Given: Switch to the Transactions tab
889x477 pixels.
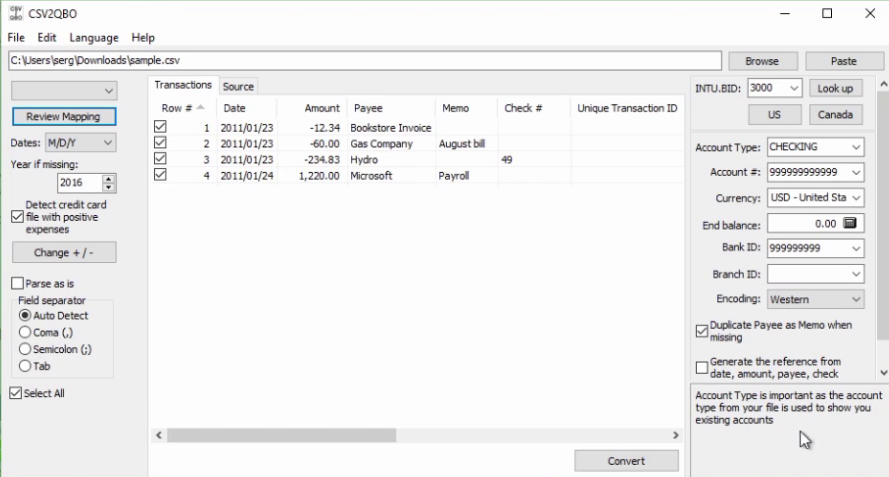Looking at the screenshot, I should click(183, 85).
